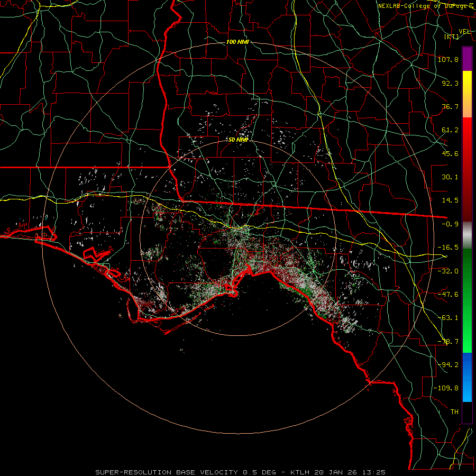This screenshot has width=476, height=476.
Task: Click the "100 NMI" range ring label
Action: 237,42
